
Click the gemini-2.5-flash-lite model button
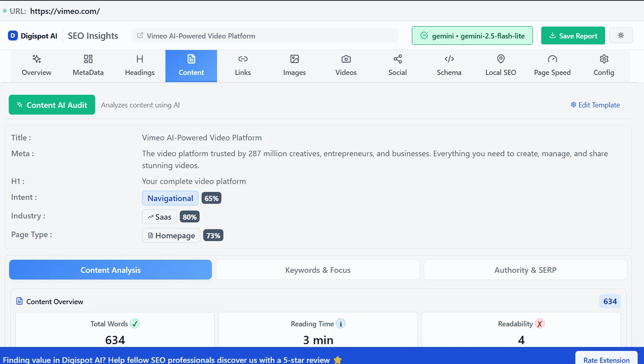click(472, 36)
